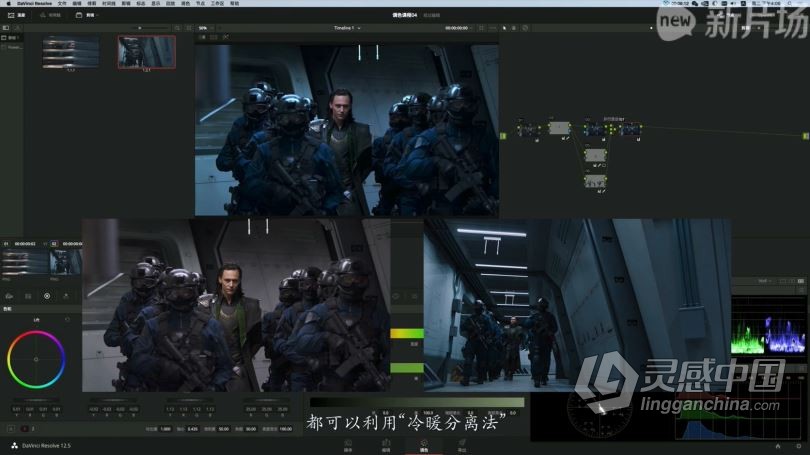Select the red-outlined gallery still thumbnail

click(147, 52)
